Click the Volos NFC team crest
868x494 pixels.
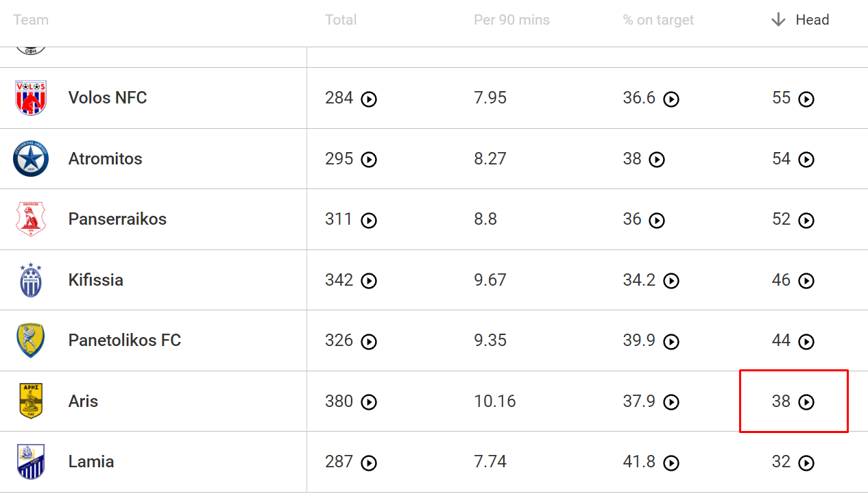pyautogui.click(x=31, y=98)
